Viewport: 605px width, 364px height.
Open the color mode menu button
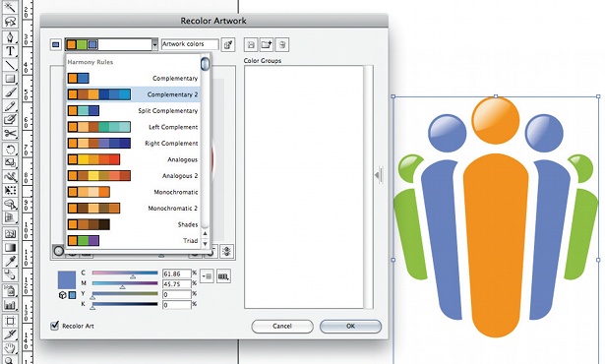[208, 276]
